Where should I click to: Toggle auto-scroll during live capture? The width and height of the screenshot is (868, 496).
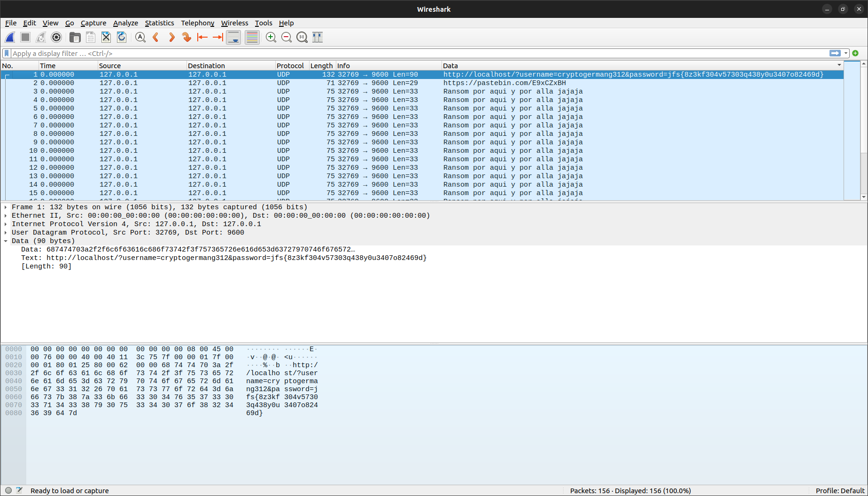(x=233, y=37)
